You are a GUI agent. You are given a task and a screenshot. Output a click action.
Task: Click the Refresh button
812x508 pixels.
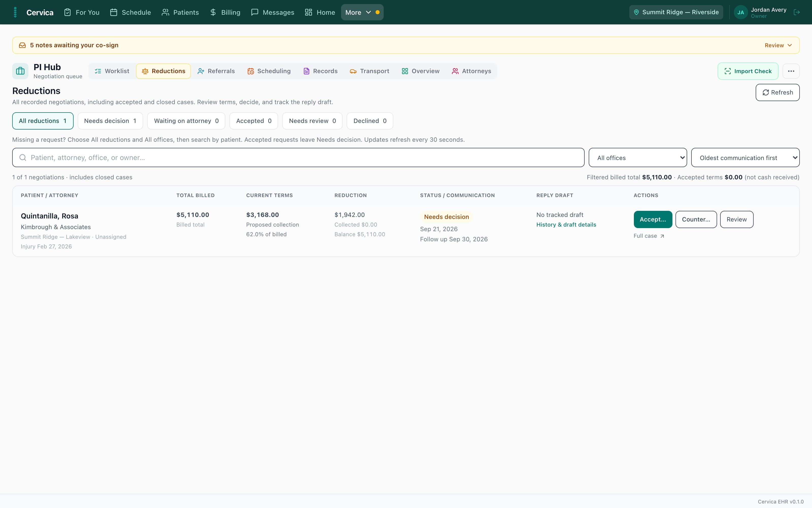tap(777, 92)
